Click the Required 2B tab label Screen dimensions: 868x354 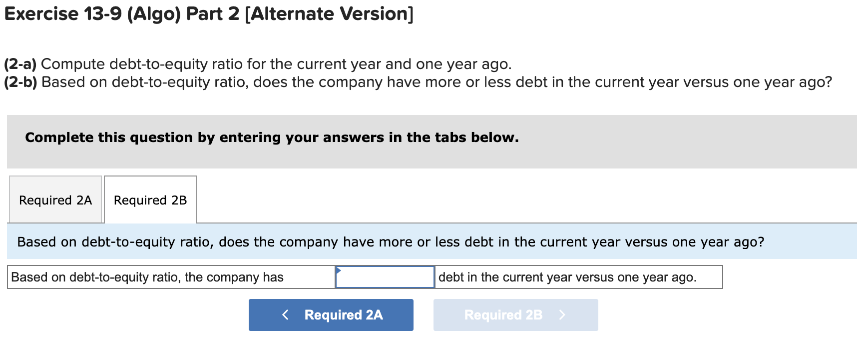click(x=149, y=199)
